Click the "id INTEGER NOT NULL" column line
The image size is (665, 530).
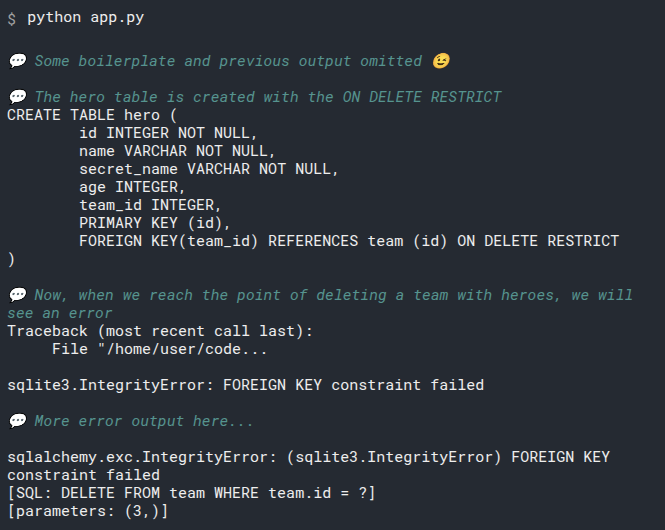tap(168, 133)
